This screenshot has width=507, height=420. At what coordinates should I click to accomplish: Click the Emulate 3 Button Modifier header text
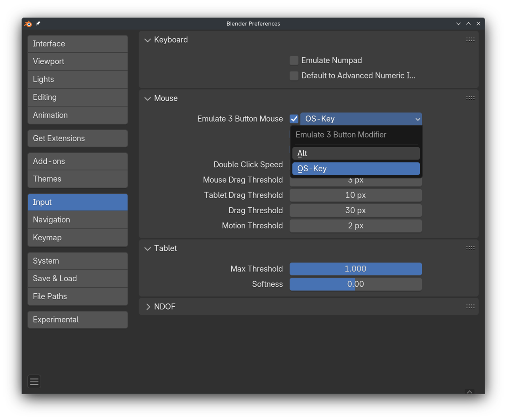[x=341, y=135]
